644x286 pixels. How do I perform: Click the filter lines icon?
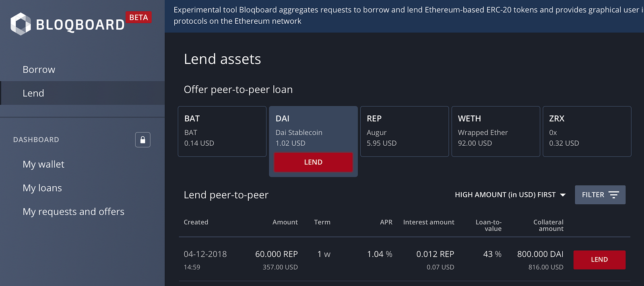pyautogui.click(x=613, y=195)
